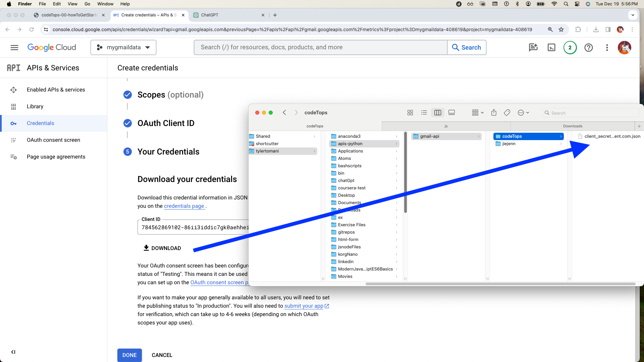This screenshot has width=644, height=362.
Task: Select the tylertomani folder in Finder
Action: coord(283,151)
